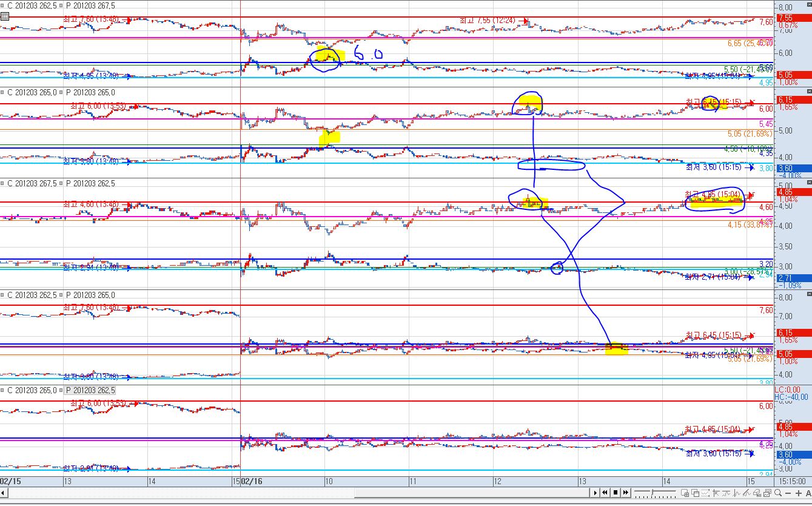Click the window-with-grid icon in bottom toolbar
This screenshot has width=812, height=506.
click(x=685, y=493)
